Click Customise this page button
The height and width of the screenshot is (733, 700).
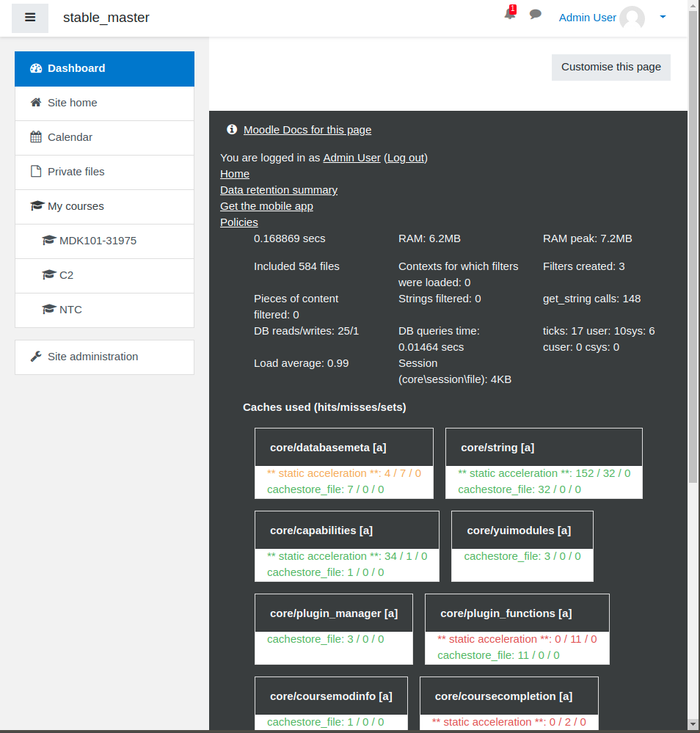[x=610, y=68]
